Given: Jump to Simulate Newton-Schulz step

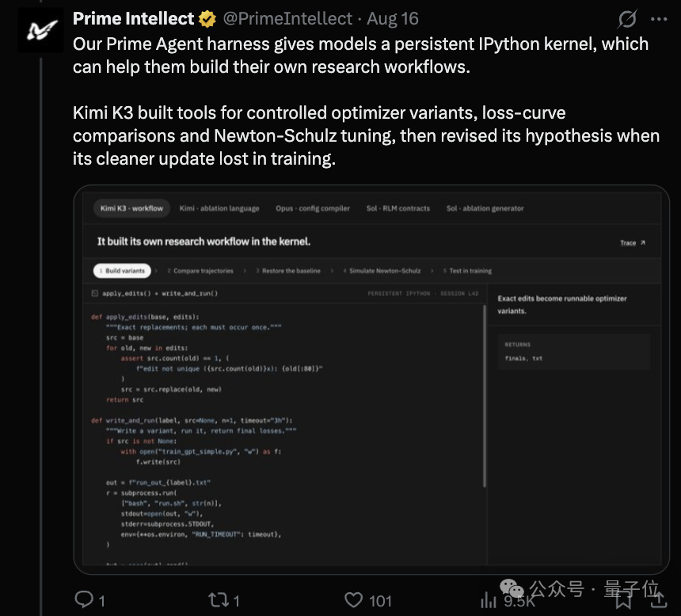Looking at the screenshot, I should click(382, 271).
